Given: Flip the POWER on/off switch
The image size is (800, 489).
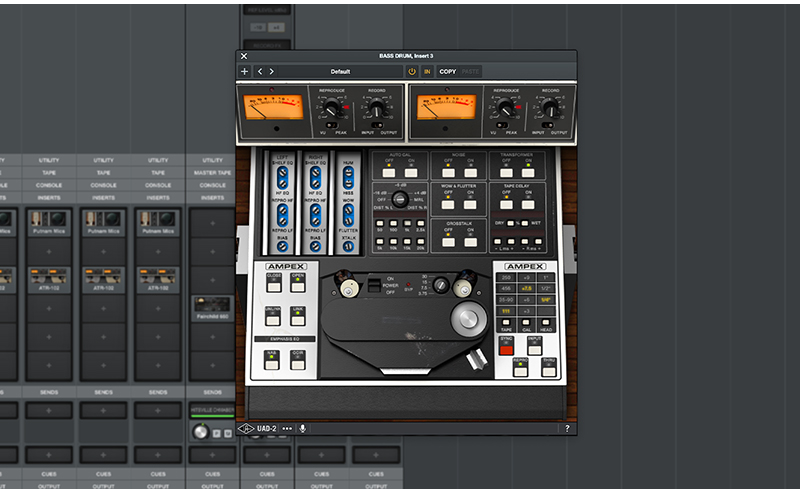Looking at the screenshot, I should coord(374,285).
